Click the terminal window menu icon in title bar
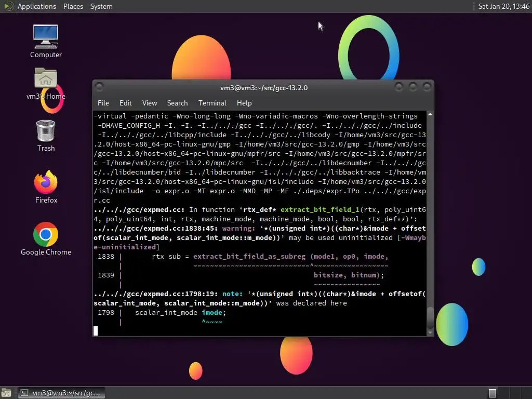 click(99, 87)
